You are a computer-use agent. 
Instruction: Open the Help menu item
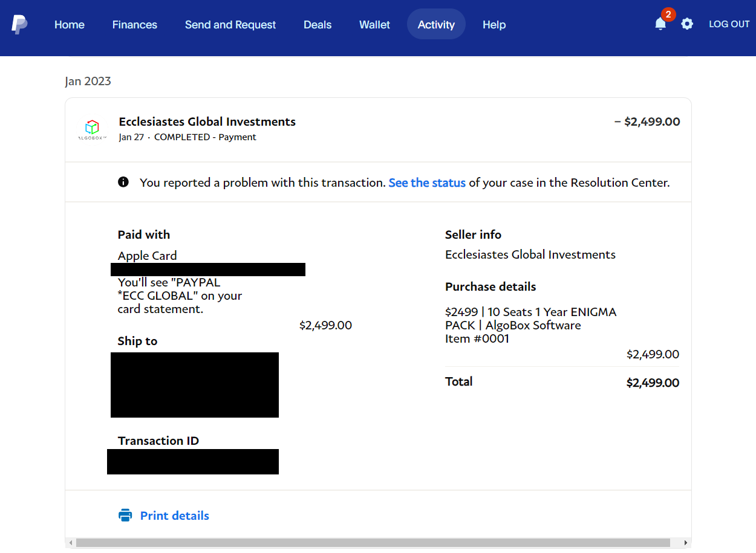[494, 25]
